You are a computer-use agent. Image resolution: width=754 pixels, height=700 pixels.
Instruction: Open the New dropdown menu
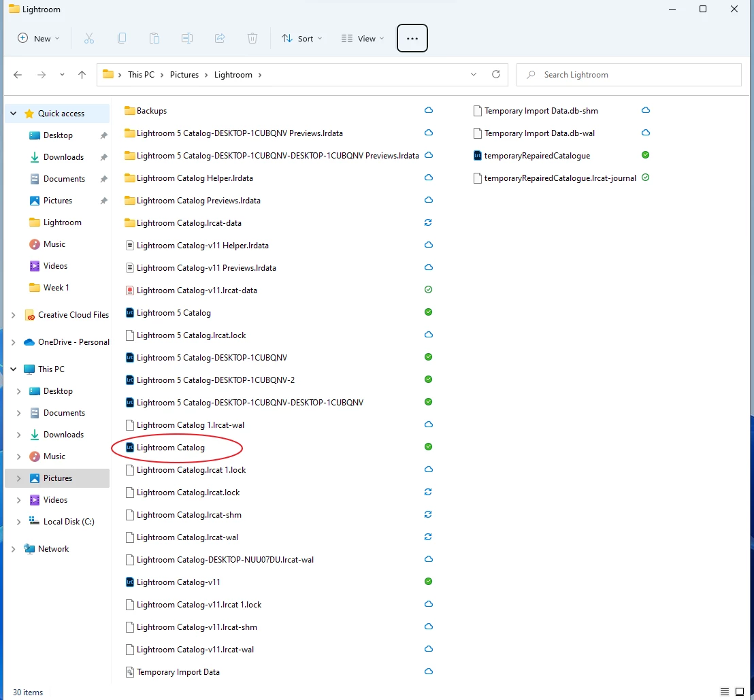[39, 39]
